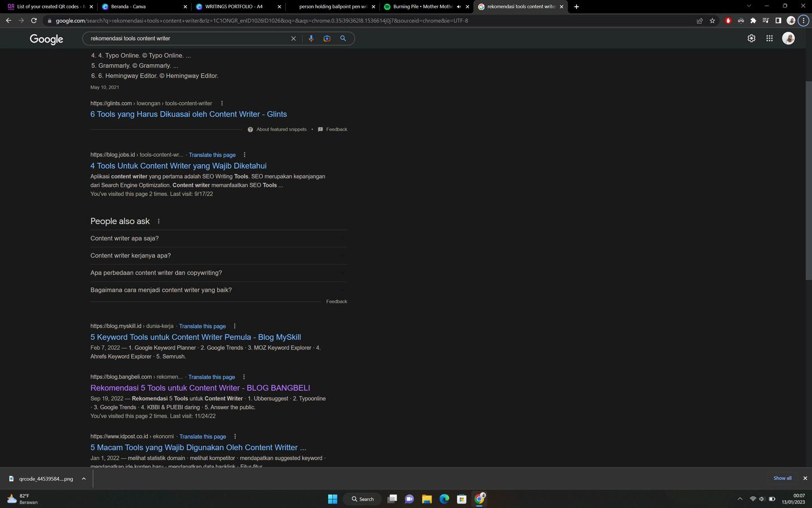Open File Explorer from the taskbar
This screenshot has height=508, width=812.
pos(427,499)
